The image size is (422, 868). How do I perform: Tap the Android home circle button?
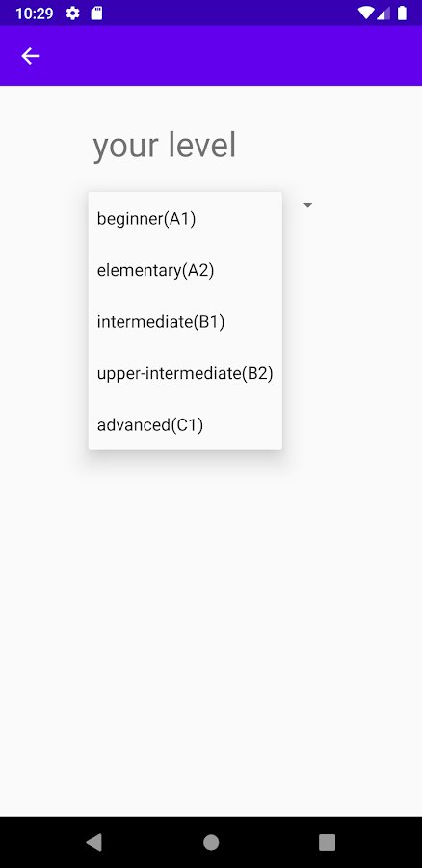pos(211,842)
